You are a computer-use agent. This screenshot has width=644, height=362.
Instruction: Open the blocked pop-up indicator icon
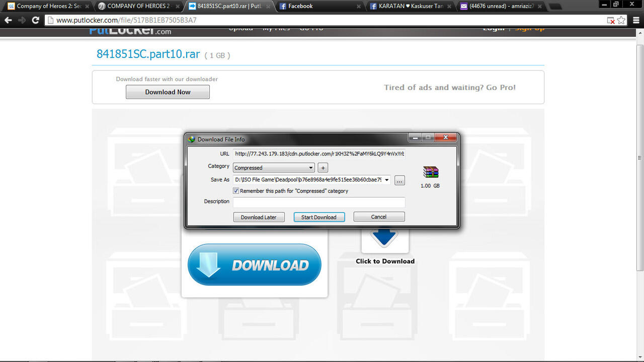point(611,20)
